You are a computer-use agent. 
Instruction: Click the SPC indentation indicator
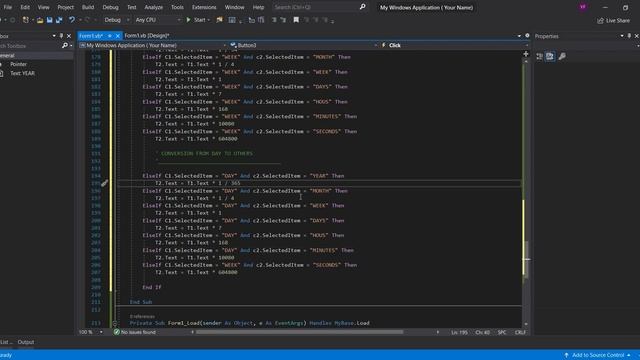502,333
